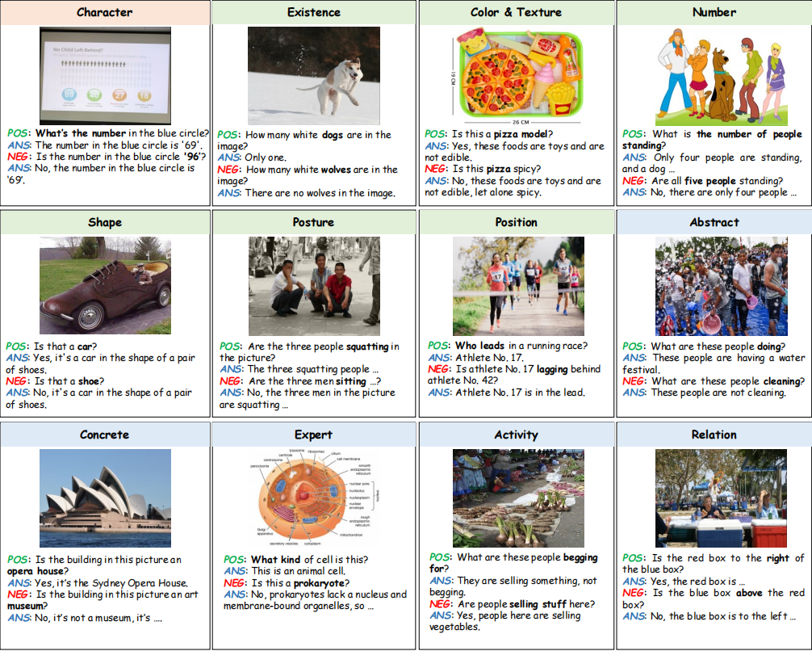The height and width of the screenshot is (651, 812).
Task: Open the blue and red cooler boxes photo
Action: [722, 498]
